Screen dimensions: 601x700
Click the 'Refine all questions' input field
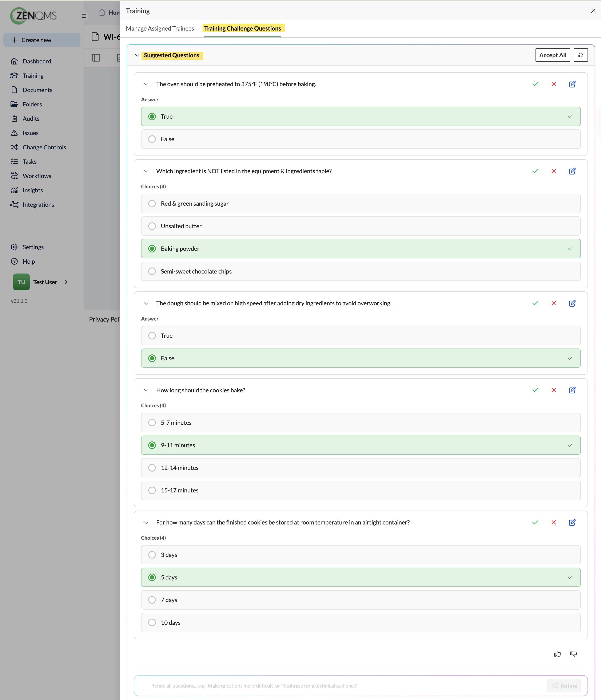[x=344, y=686]
